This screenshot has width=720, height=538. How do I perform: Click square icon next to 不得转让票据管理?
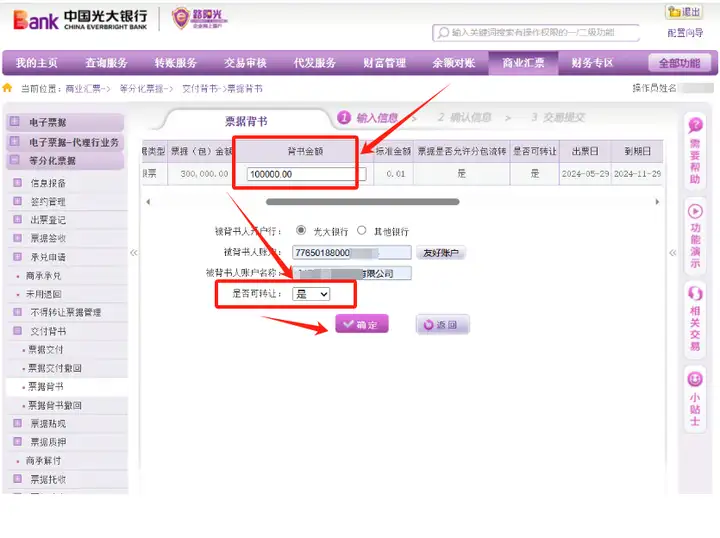[x=17, y=312]
